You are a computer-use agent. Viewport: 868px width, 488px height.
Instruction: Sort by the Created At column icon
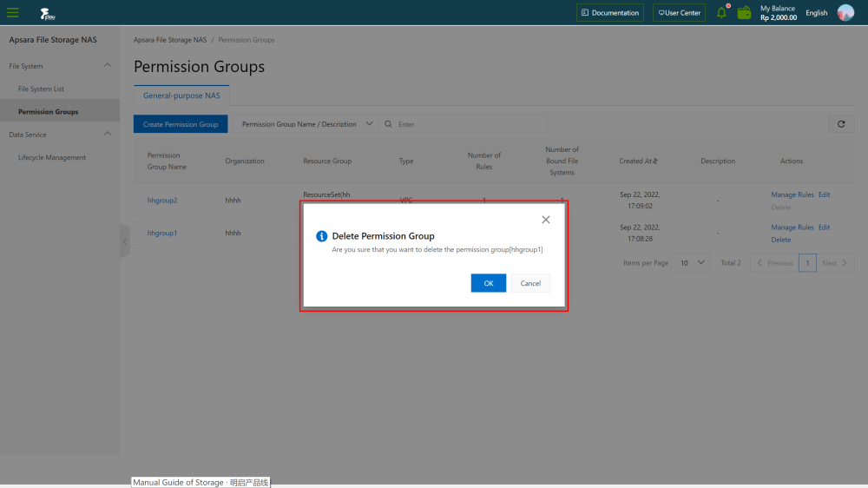tap(655, 162)
